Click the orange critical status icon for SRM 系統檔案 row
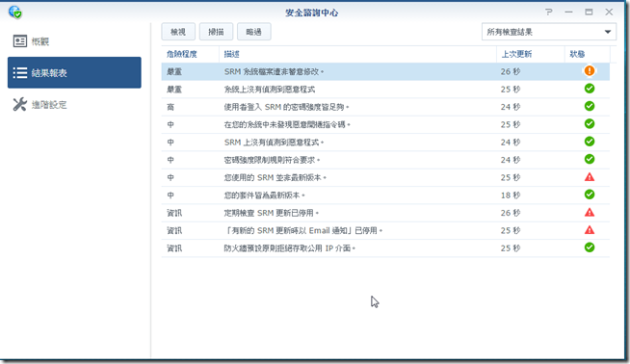630x364 pixels. coord(590,70)
